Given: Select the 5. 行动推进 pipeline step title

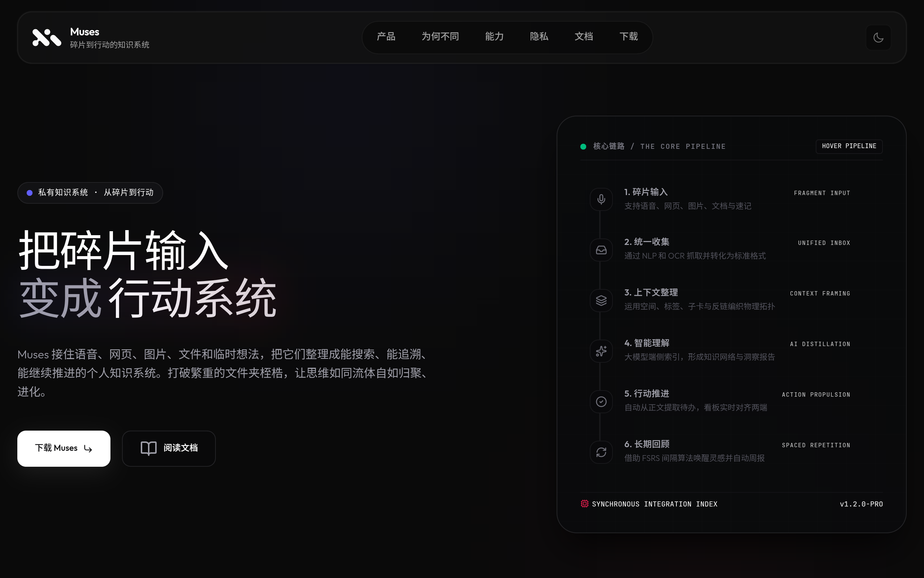Looking at the screenshot, I should (x=646, y=394).
